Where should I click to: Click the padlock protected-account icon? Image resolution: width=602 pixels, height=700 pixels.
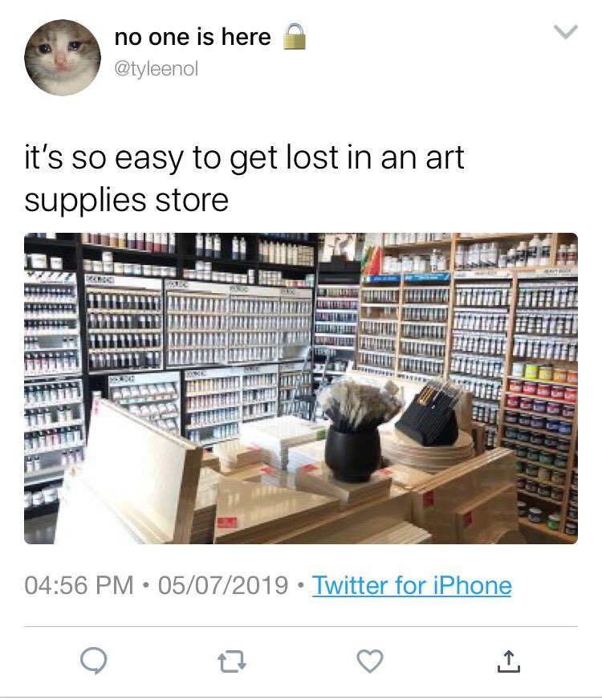click(x=295, y=36)
